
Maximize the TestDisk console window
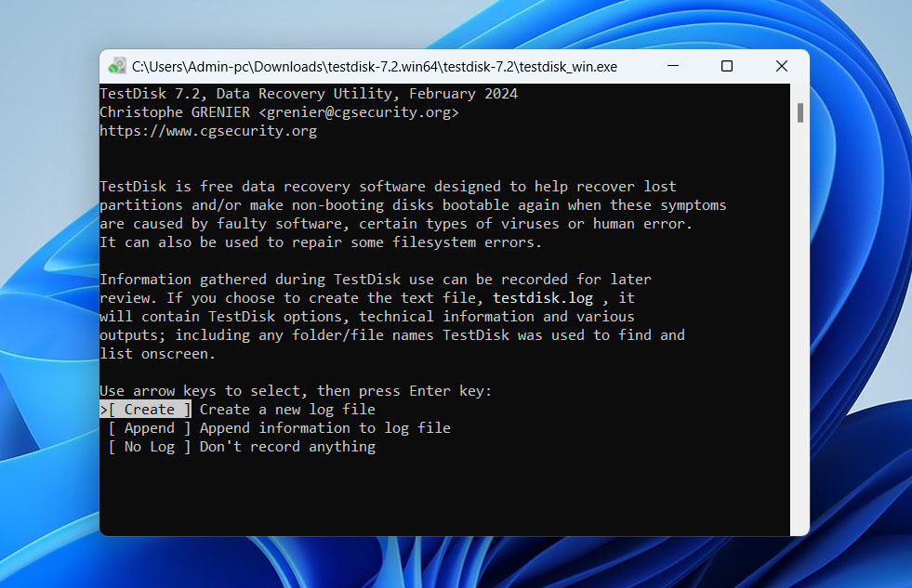(726, 66)
